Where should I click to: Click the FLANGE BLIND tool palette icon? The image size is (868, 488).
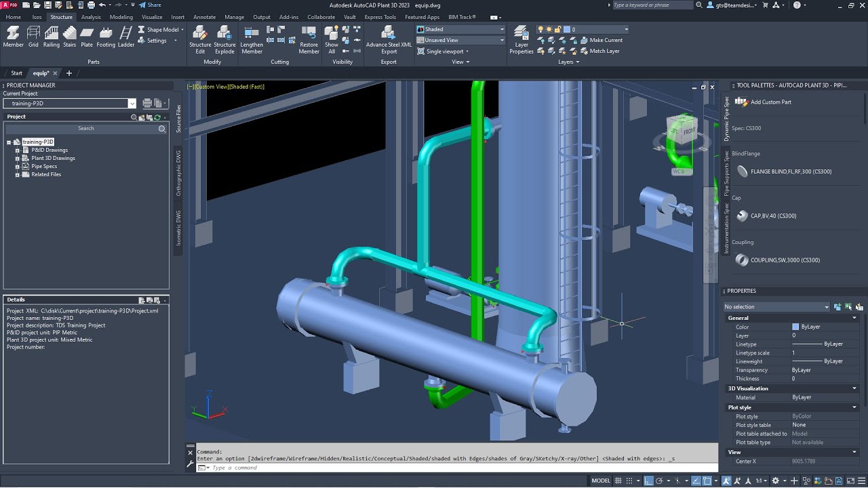click(x=742, y=171)
